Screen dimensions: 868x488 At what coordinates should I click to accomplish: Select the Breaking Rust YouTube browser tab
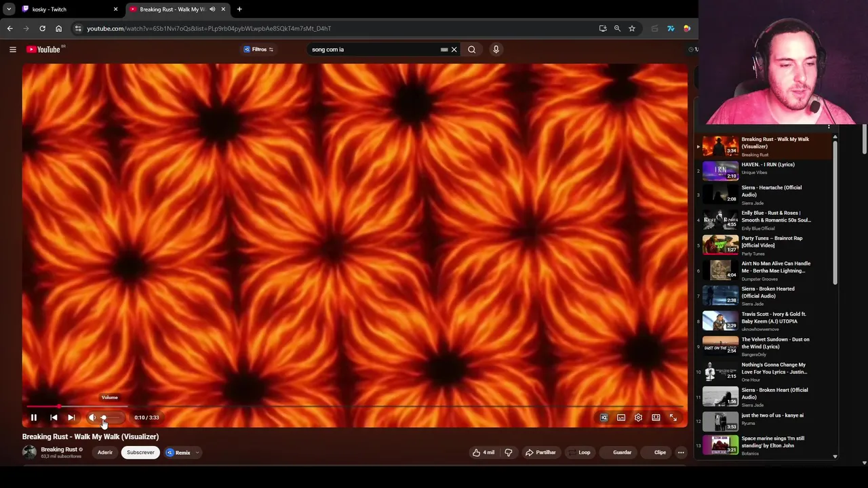[178, 9]
